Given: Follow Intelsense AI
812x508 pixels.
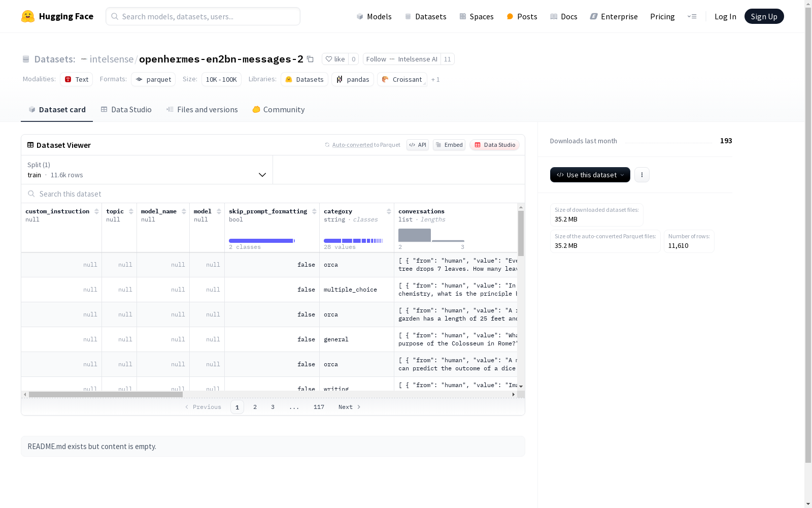Looking at the screenshot, I should pyautogui.click(x=402, y=59).
